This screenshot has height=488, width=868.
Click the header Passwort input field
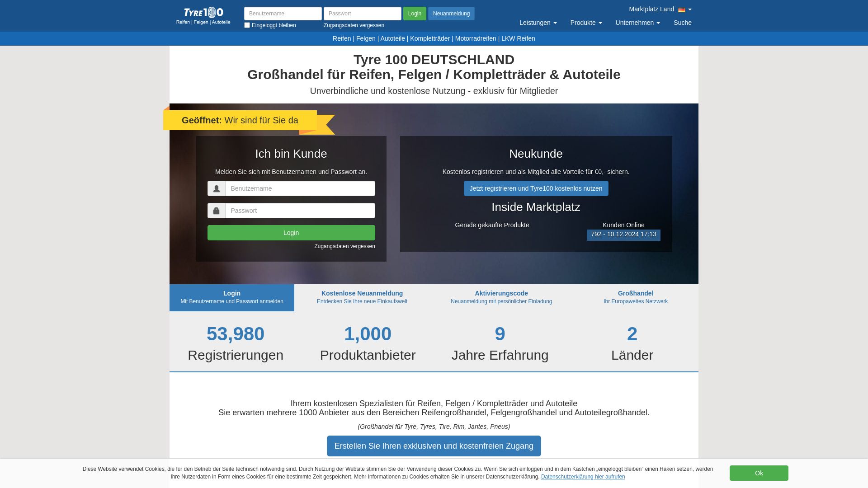coord(363,14)
